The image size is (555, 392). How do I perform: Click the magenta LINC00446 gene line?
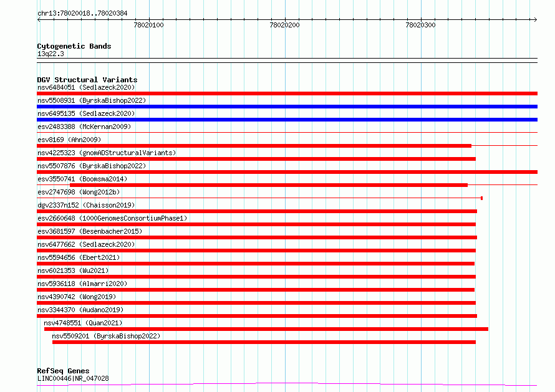(x=287, y=384)
